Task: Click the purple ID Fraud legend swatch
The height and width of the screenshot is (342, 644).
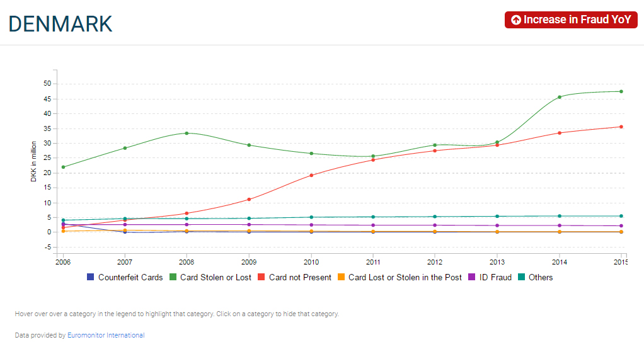Action: [471, 277]
